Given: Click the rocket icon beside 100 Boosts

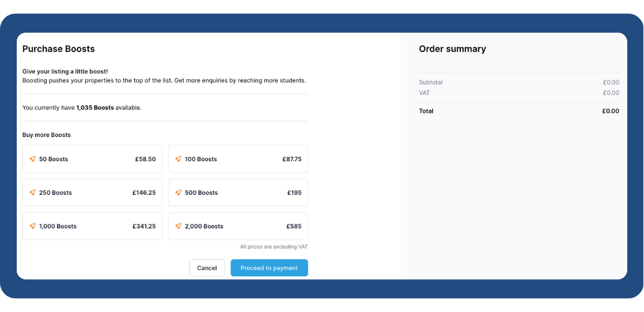Looking at the screenshot, I should [x=179, y=159].
